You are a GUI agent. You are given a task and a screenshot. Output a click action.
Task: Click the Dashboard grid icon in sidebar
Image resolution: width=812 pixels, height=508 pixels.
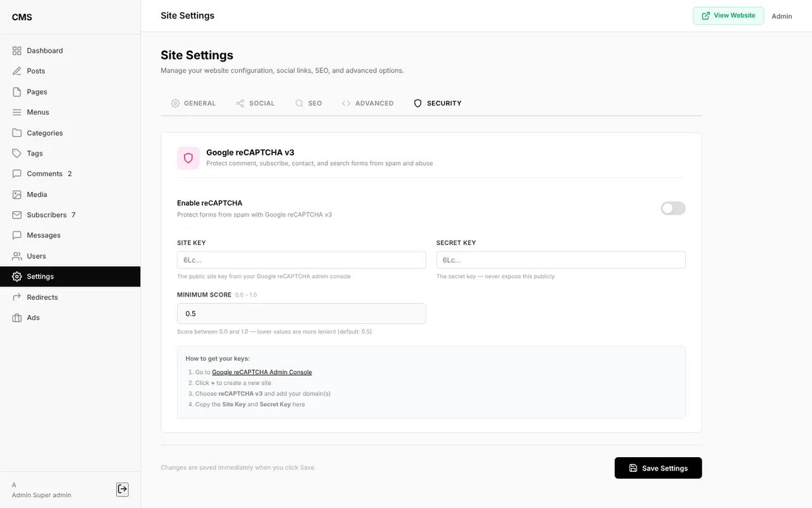point(17,51)
